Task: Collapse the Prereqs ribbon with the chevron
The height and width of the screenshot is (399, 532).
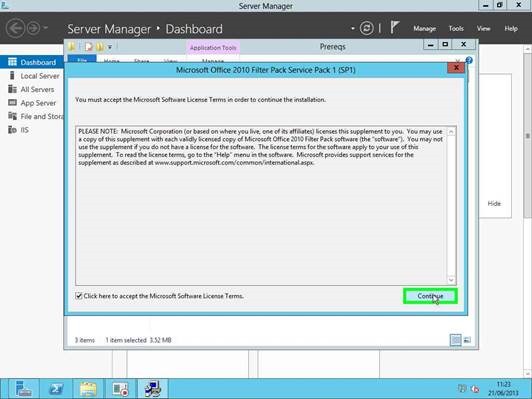Action: 458,61
